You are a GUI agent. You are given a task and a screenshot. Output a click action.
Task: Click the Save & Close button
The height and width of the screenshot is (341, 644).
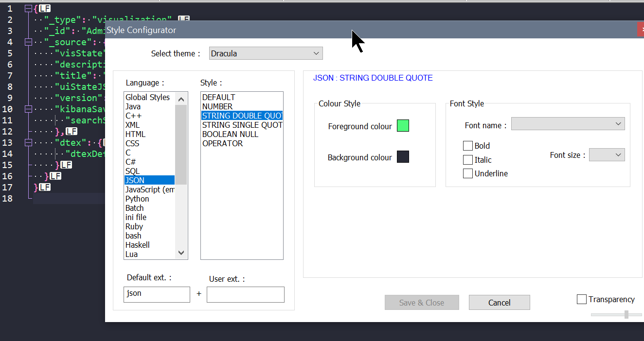[421, 302]
